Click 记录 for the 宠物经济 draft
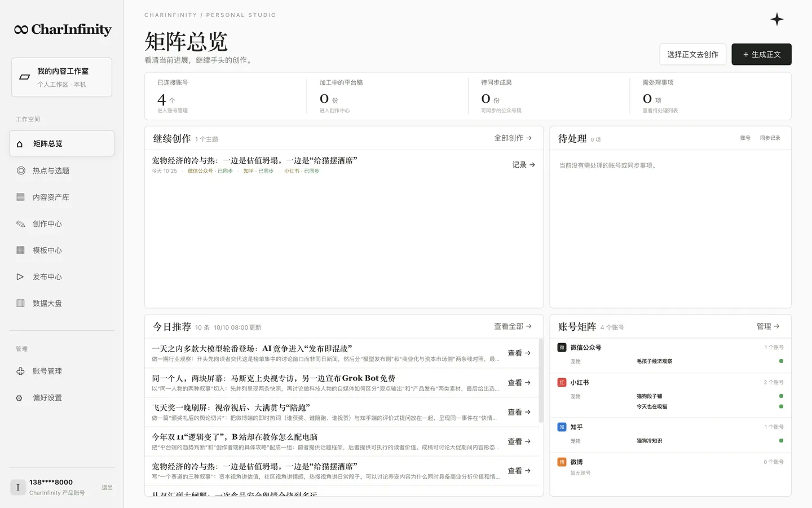 coord(524,165)
